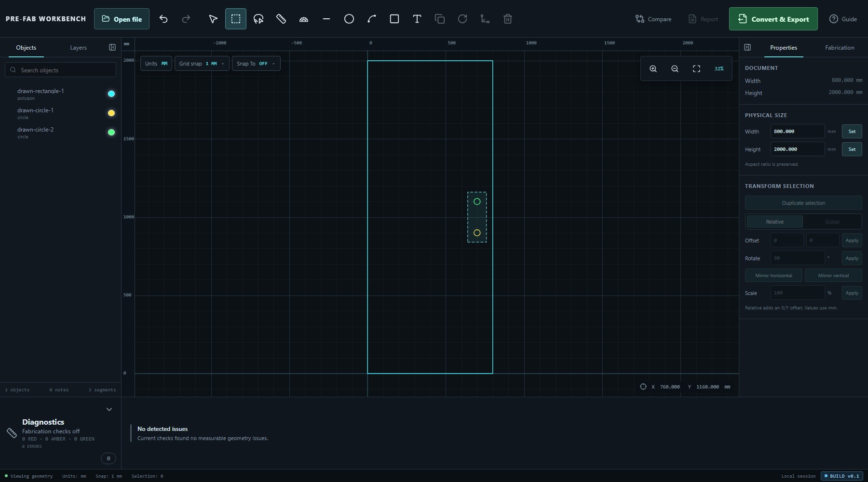Open the Properties tab

coord(784,48)
